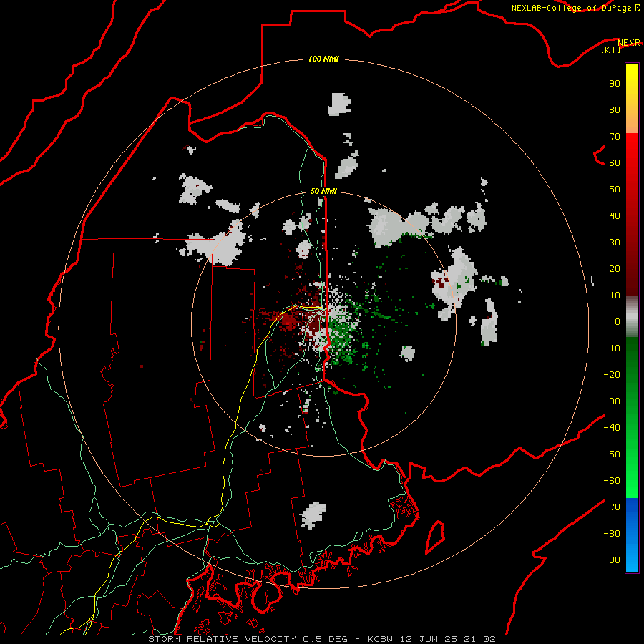Viewport: 644px width, 644px height.
Task: Click the 'KCBW' station identifier in the caption
Action: 381,639
